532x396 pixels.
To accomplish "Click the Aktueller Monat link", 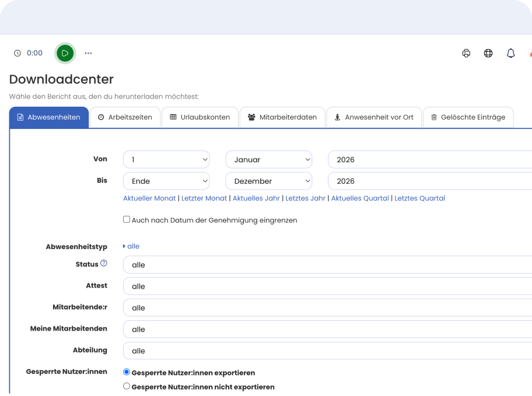I will pyautogui.click(x=149, y=198).
